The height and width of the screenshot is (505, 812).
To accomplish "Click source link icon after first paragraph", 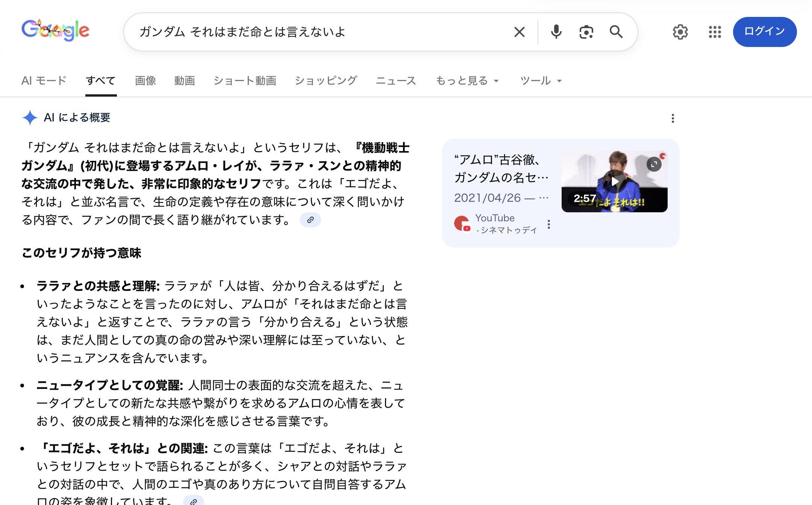I will pyautogui.click(x=310, y=220).
